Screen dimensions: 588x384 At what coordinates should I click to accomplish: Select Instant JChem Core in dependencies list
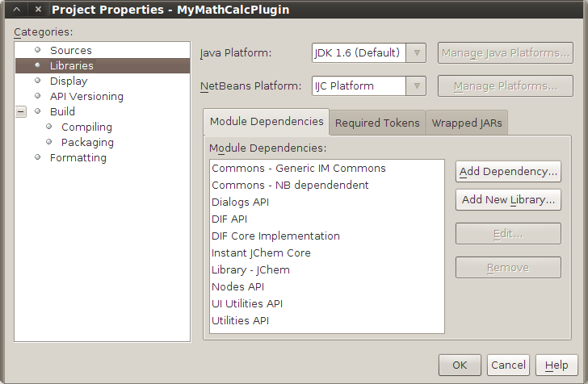click(261, 253)
